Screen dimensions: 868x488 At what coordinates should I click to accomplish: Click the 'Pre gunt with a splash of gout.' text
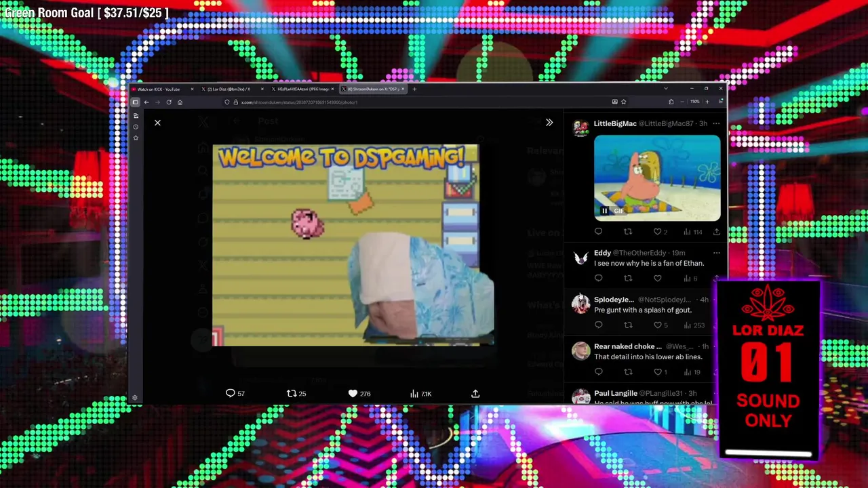pyautogui.click(x=643, y=310)
